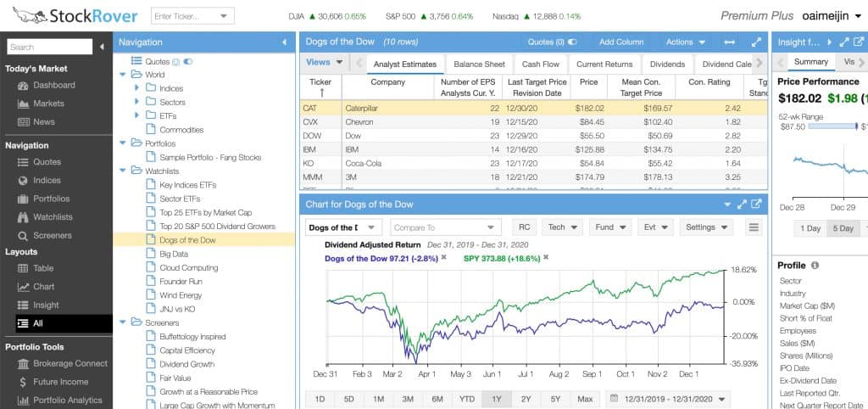Set chart period to 6M
Screen dimensions: 868x409
coord(437,399)
